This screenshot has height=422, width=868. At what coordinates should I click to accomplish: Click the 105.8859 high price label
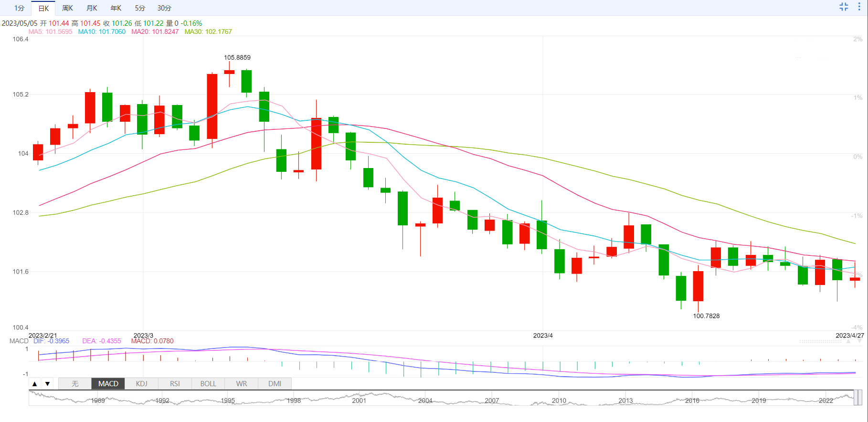237,57
